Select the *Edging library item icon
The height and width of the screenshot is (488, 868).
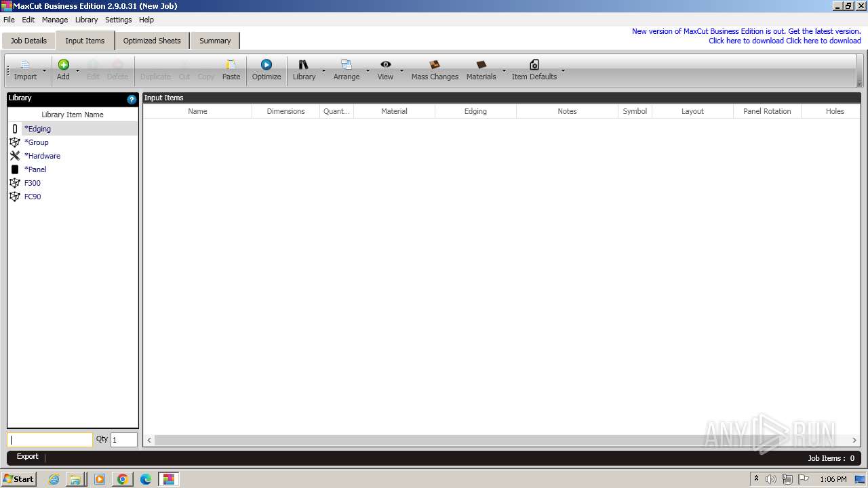[15, 129]
